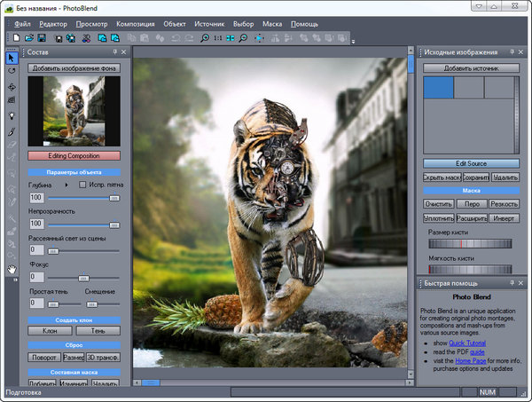Choose the paint brush tool
The image size is (532, 402).
tap(12, 131)
